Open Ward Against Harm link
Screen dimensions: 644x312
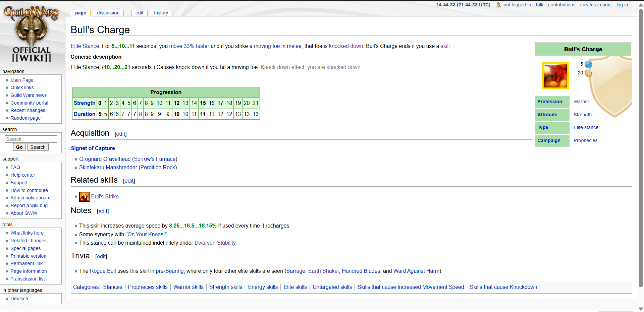click(416, 271)
